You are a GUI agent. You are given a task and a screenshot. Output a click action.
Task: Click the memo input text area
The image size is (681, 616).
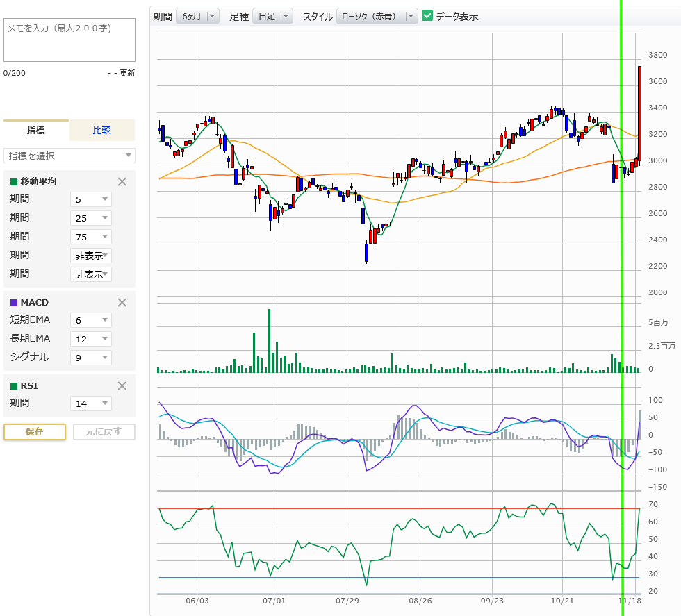pyautogui.click(x=69, y=41)
